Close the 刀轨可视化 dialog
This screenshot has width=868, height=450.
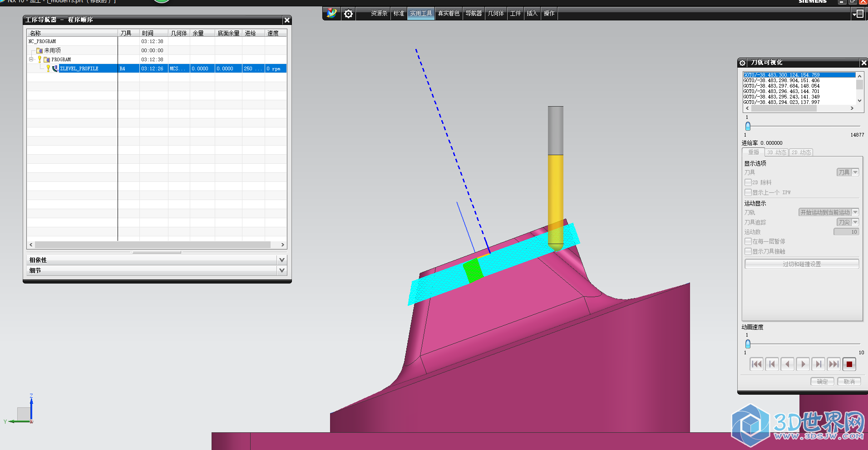click(x=864, y=63)
